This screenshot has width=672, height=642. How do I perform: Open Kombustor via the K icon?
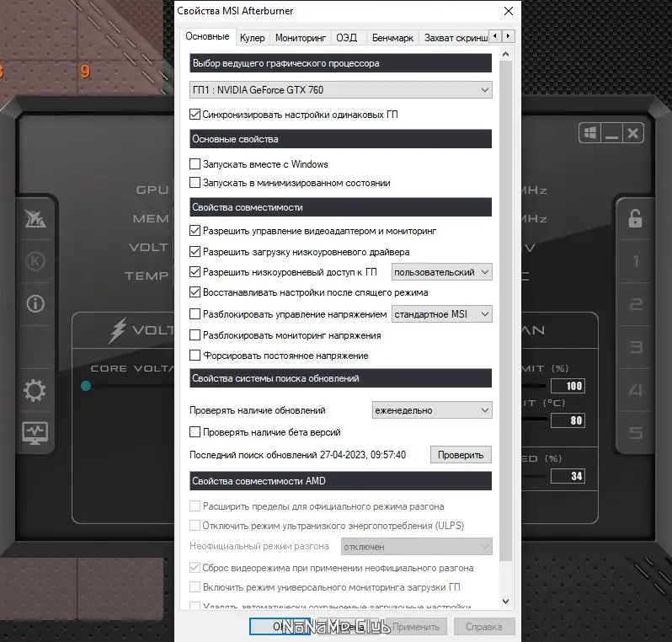click(35, 260)
